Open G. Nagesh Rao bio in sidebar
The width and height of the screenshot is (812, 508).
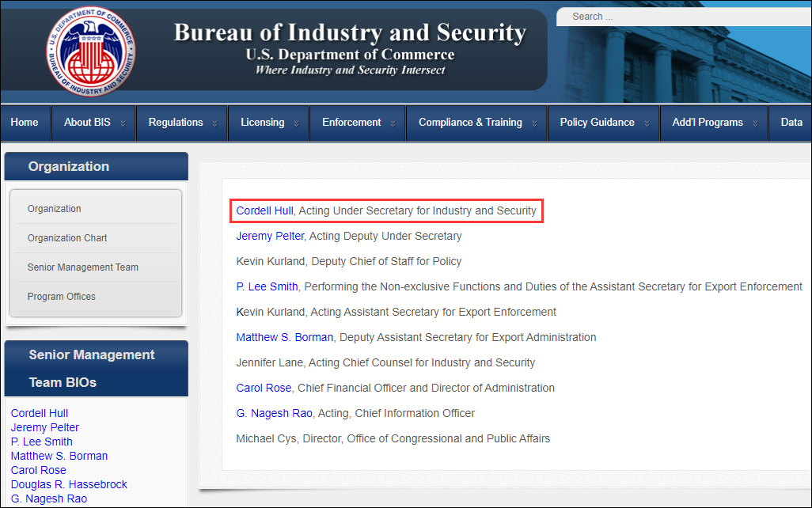point(49,499)
